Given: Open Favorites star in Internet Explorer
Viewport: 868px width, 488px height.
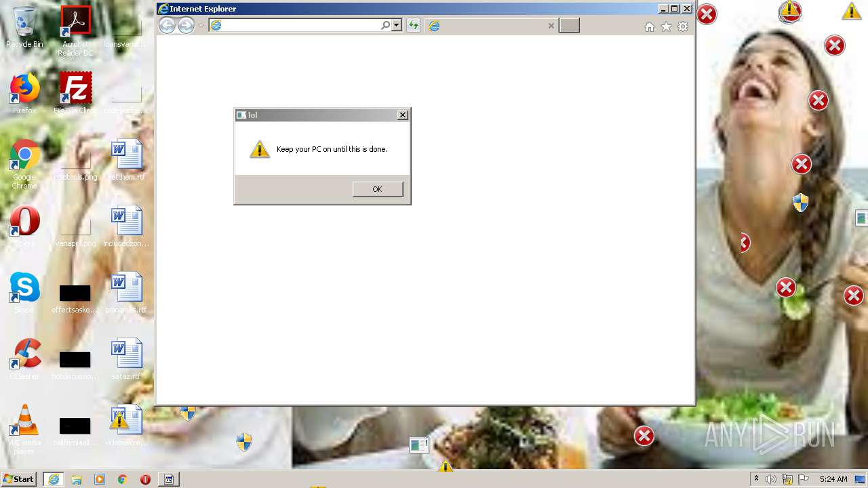Looking at the screenshot, I should (x=666, y=26).
